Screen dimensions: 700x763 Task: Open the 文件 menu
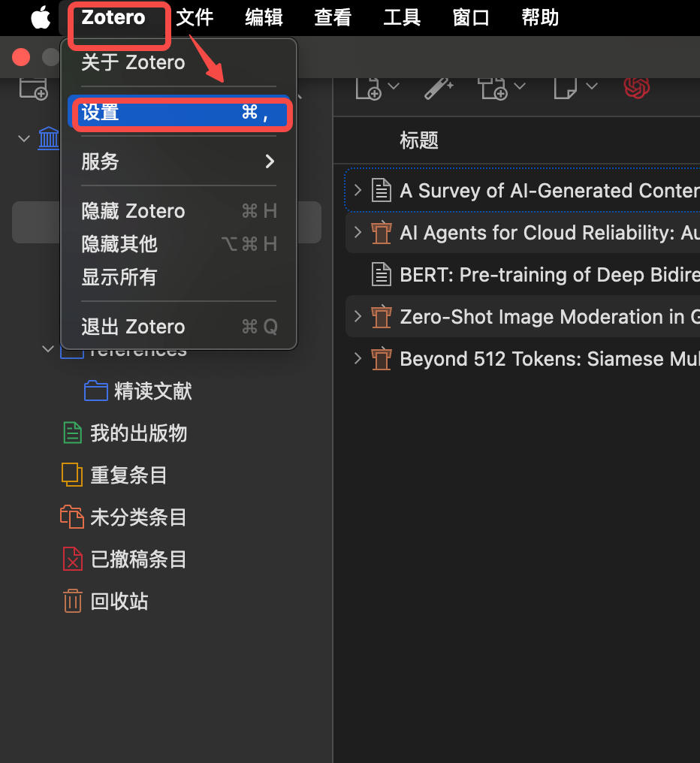pyautogui.click(x=195, y=18)
